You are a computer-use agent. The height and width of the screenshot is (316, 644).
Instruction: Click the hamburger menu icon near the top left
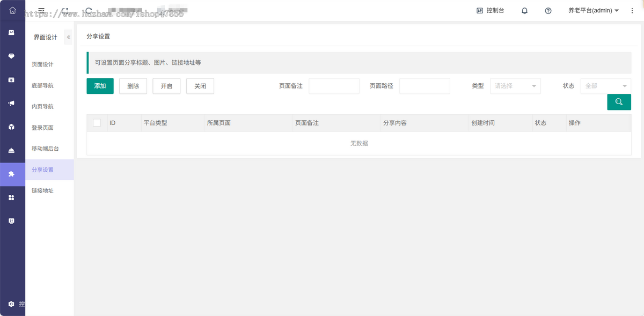[41, 10]
